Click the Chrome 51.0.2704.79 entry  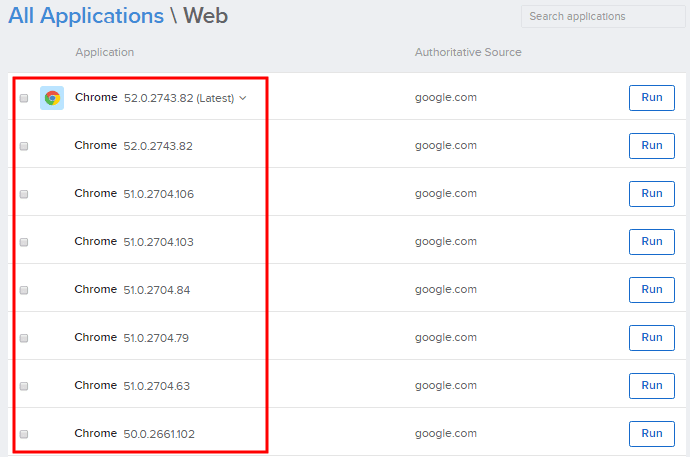pyautogui.click(x=132, y=337)
